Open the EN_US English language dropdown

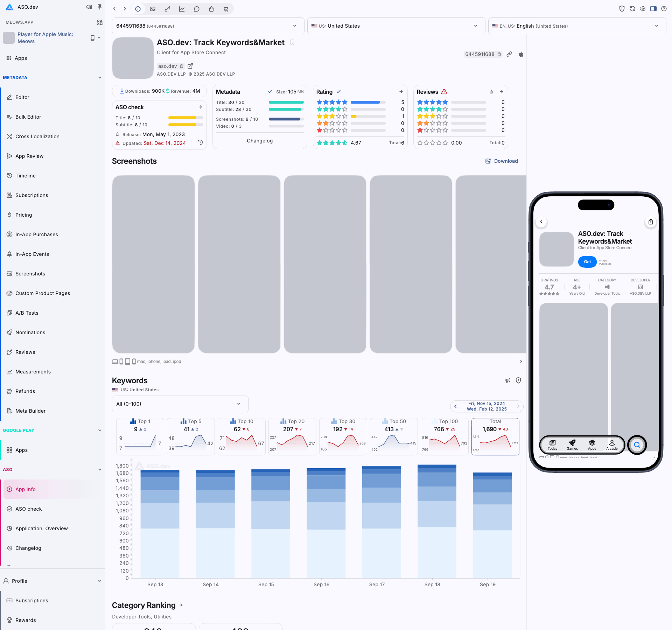click(x=577, y=26)
